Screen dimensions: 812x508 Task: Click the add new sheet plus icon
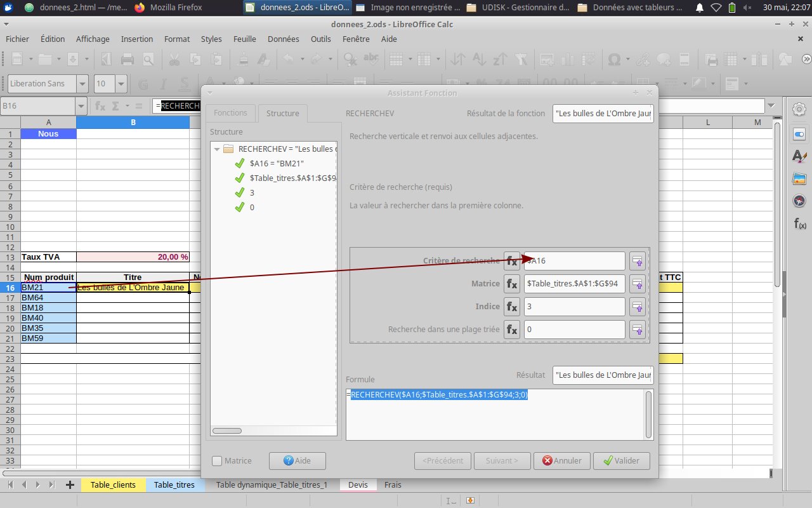click(70, 485)
